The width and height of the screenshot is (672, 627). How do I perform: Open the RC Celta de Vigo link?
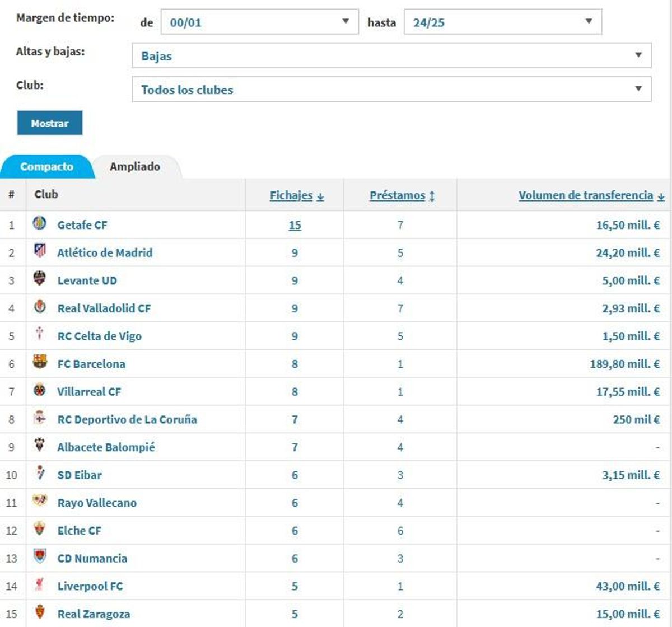click(99, 336)
